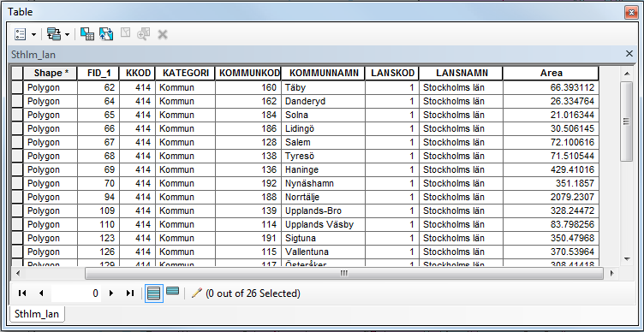Open the Table Options menu icon
Screen dimensions: 644x332
(x=21, y=34)
